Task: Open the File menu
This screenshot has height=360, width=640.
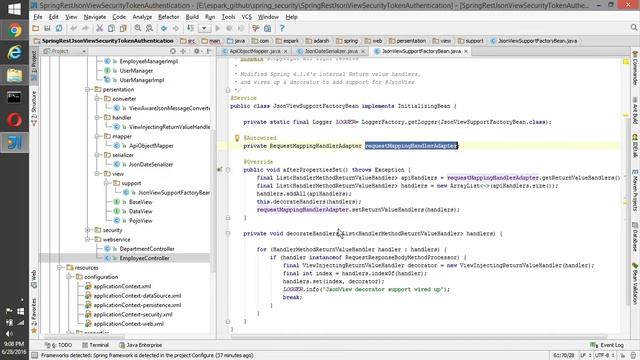Action: pyautogui.click(x=38, y=17)
